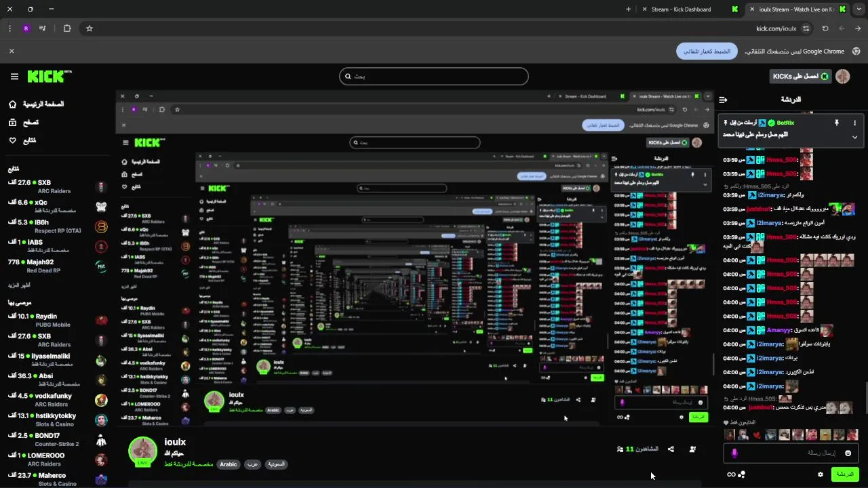Screen dimensions: 868x488
Task: Open pinned message three-dot options
Action: (x=854, y=123)
